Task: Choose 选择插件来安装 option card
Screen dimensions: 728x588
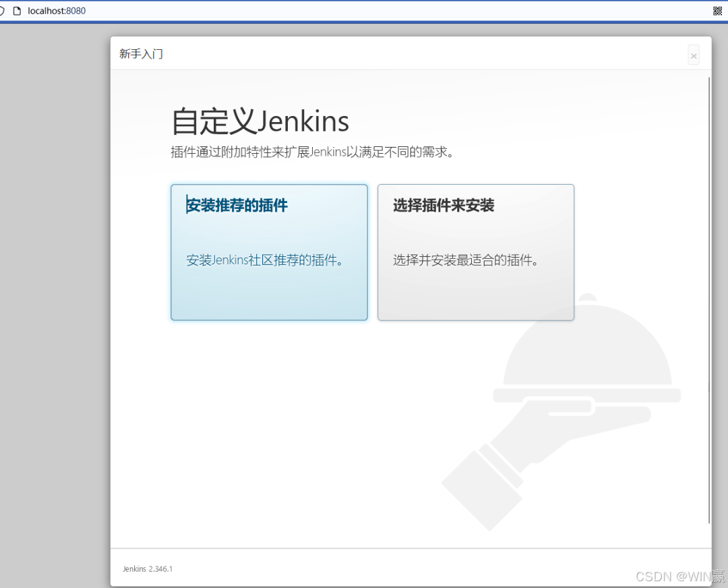Action: [475, 252]
